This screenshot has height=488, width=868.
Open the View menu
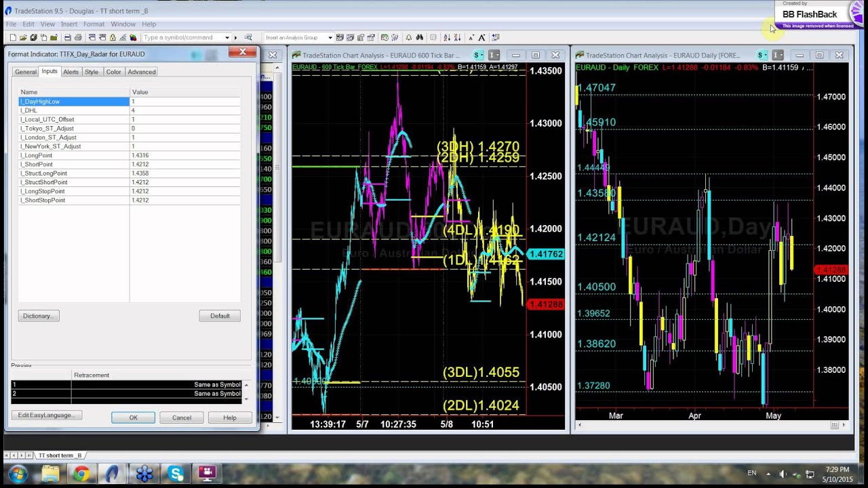tap(47, 24)
